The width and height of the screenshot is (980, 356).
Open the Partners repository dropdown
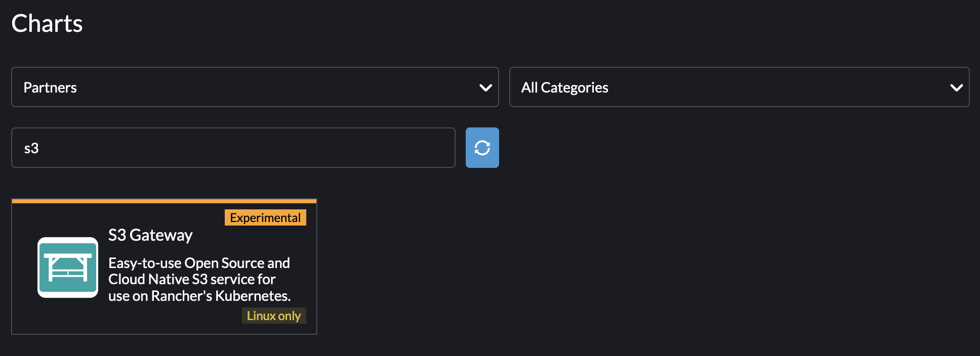pos(255,87)
